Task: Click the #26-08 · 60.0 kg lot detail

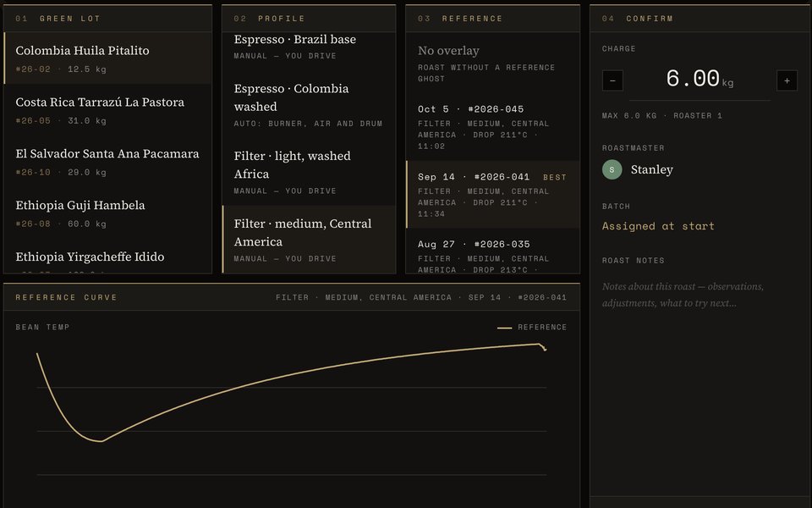Action: 61,224
